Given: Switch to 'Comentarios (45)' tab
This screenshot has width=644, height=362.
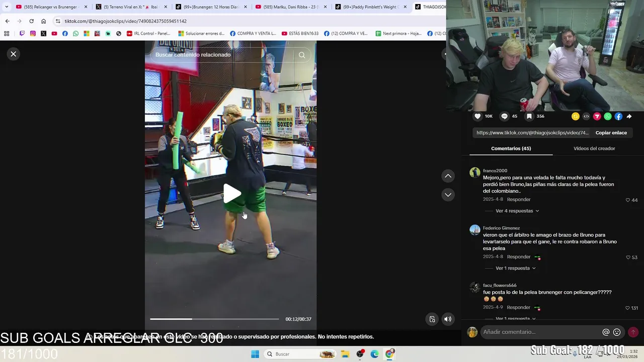Looking at the screenshot, I should coord(511,148).
